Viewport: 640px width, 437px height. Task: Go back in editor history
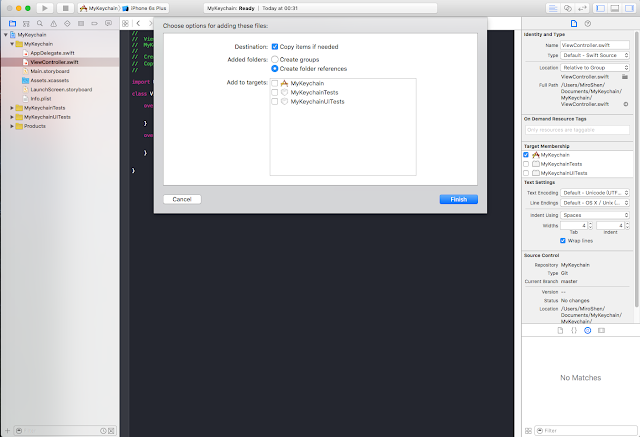pos(138,24)
